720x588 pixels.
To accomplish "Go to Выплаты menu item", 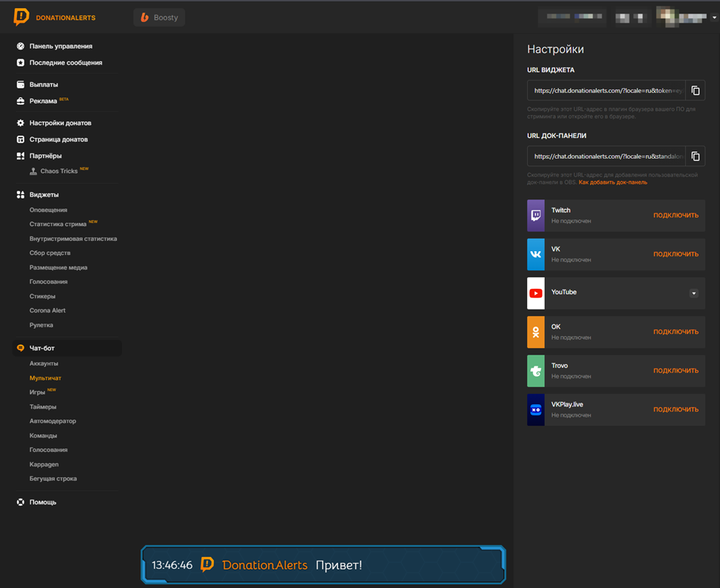I will [x=44, y=84].
